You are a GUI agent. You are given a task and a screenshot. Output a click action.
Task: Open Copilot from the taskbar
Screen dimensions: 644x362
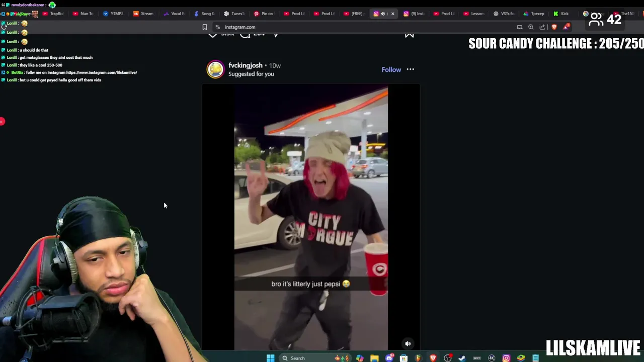(360, 358)
